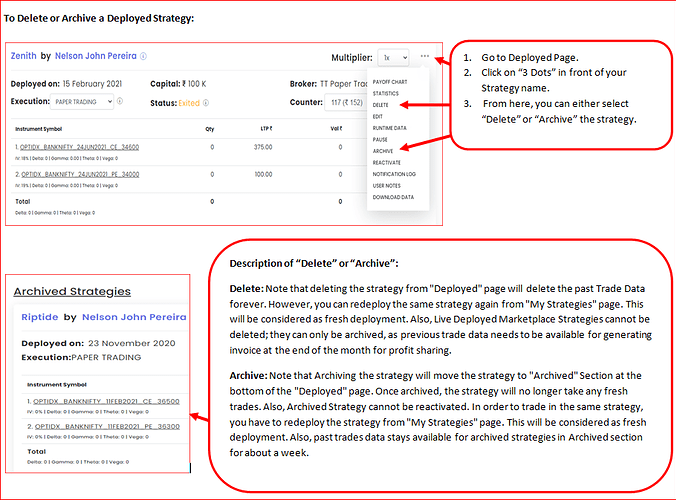Screen dimensions: 676x500
Task: Open OPTIDX_BANKNIFTY_11FEB2021_PE_36300 instrument link
Action: point(107,426)
